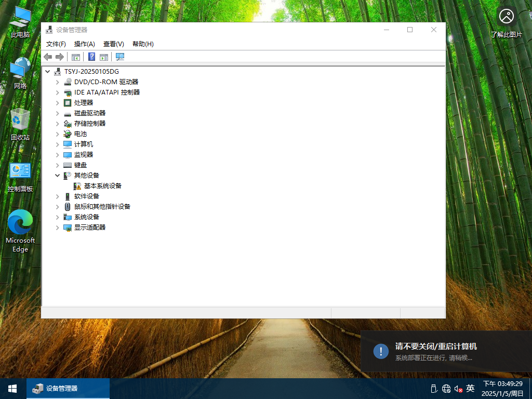
Task: Click the storage controller icon beside 存储控制器
Action: [x=68, y=124]
